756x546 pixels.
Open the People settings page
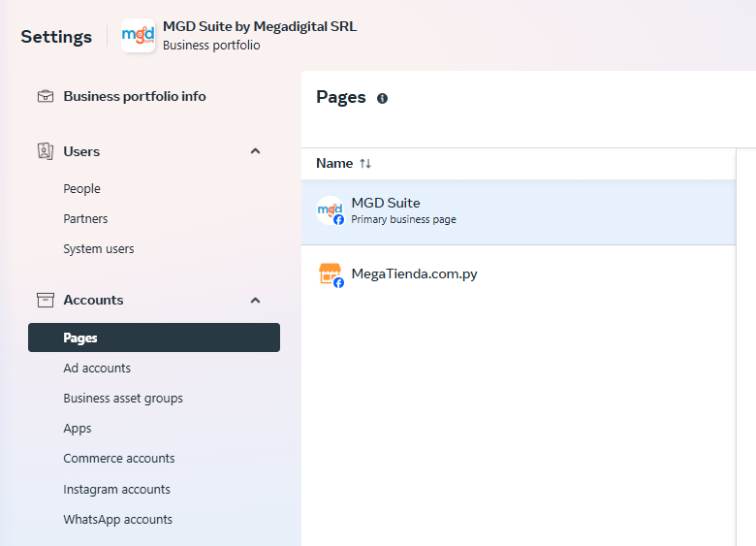click(x=82, y=189)
